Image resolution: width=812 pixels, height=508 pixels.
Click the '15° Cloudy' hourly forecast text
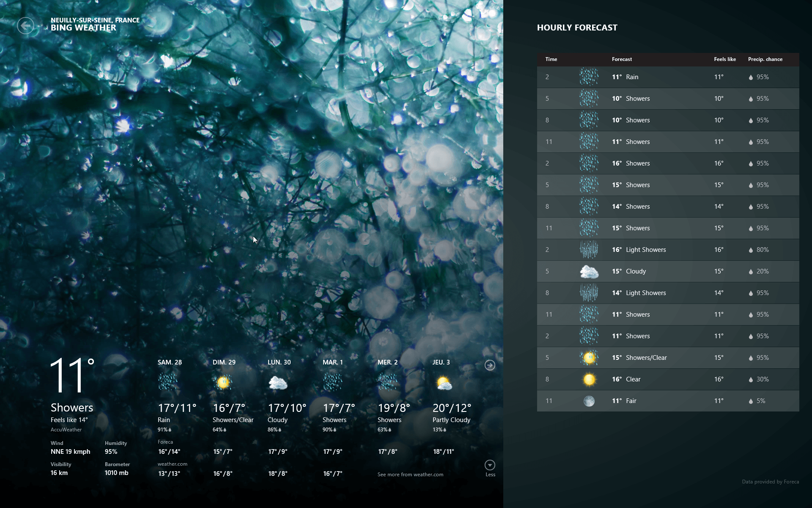click(629, 271)
